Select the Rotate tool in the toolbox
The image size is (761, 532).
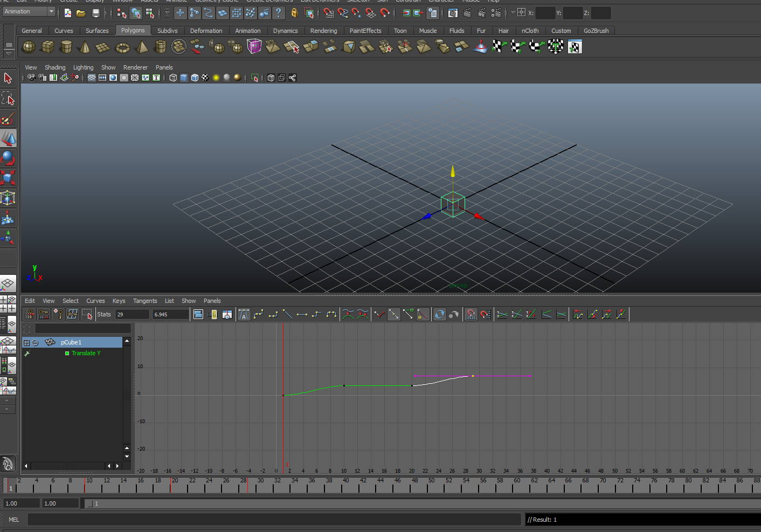[x=8, y=158]
